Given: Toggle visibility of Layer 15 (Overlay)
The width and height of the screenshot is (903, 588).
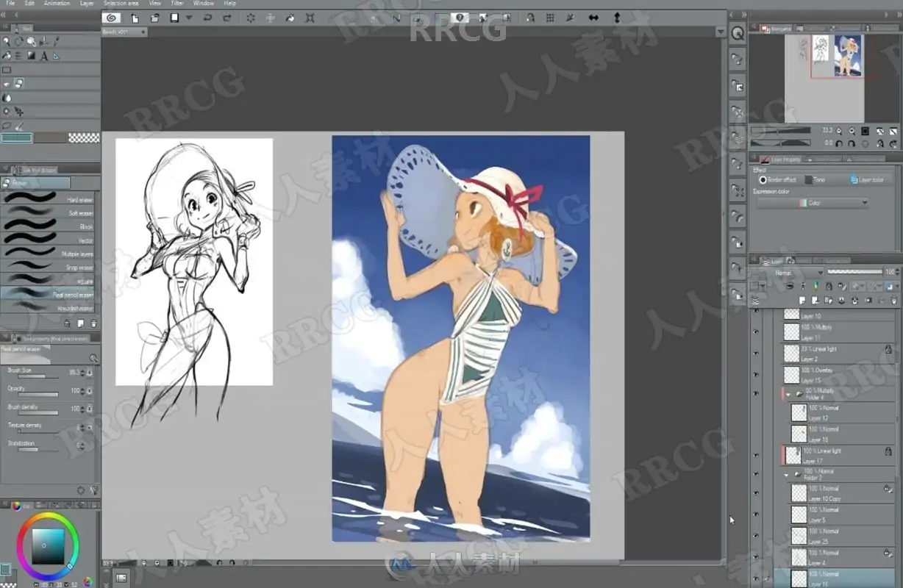Looking at the screenshot, I should [756, 375].
